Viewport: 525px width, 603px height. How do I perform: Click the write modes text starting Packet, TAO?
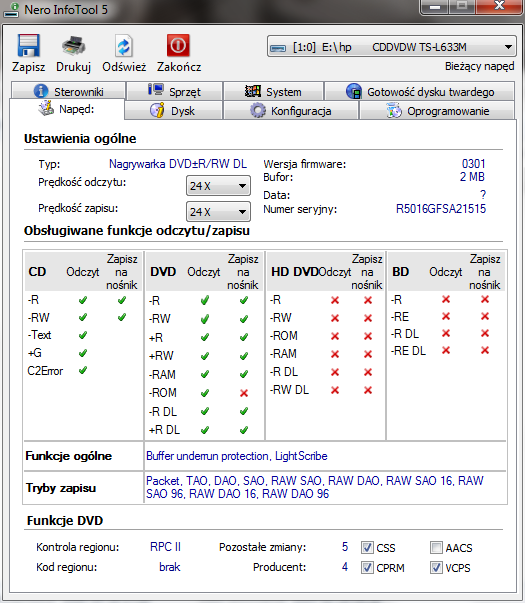click(x=315, y=487)
